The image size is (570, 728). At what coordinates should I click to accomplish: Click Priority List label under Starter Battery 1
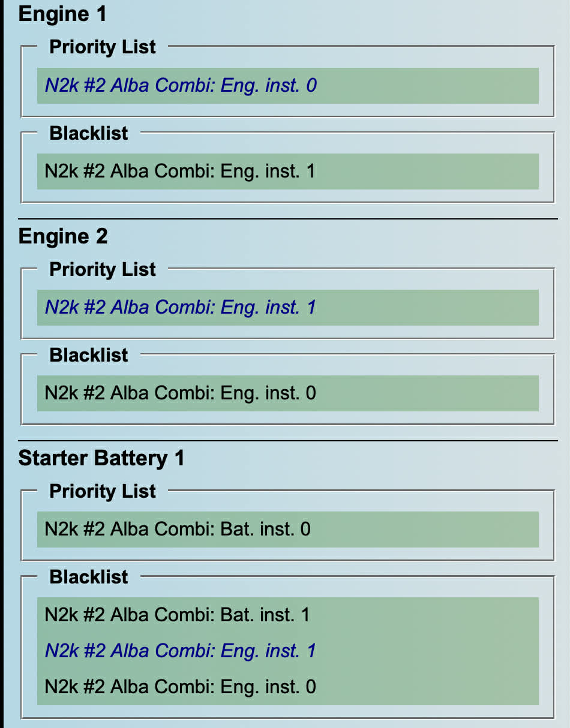click(103, 491)
